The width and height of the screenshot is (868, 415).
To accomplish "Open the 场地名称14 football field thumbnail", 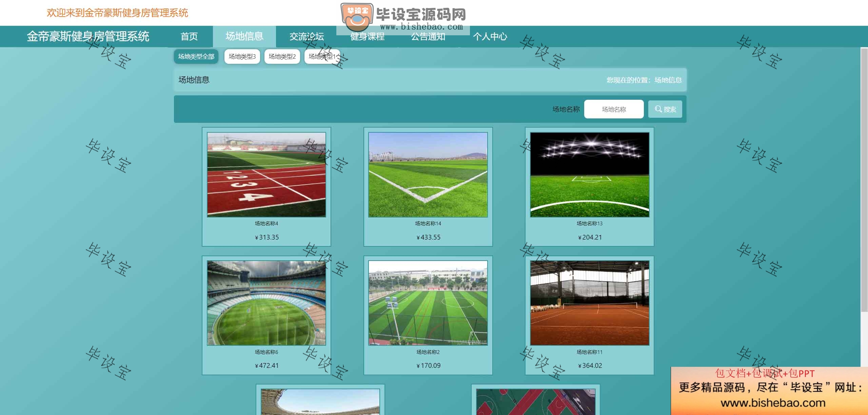I will point(428,175).
